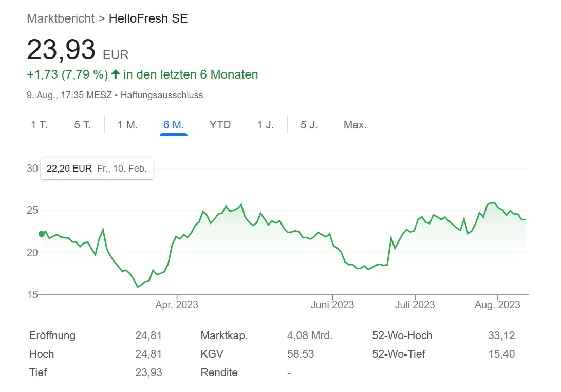Select the 1 J. time range tab
The image size is (561, 392).
tap(266, 125)
